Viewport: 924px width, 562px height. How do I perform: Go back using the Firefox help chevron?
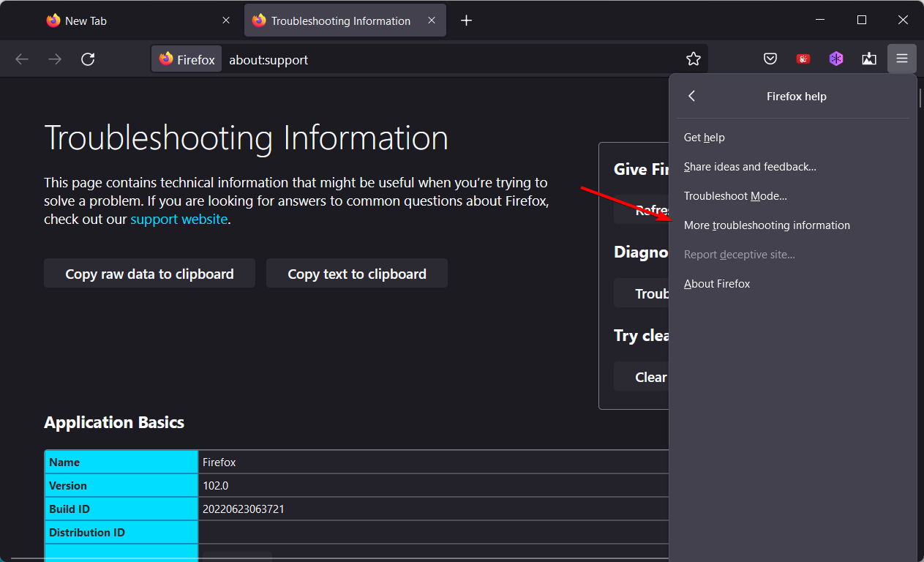[x=692, y=96]
